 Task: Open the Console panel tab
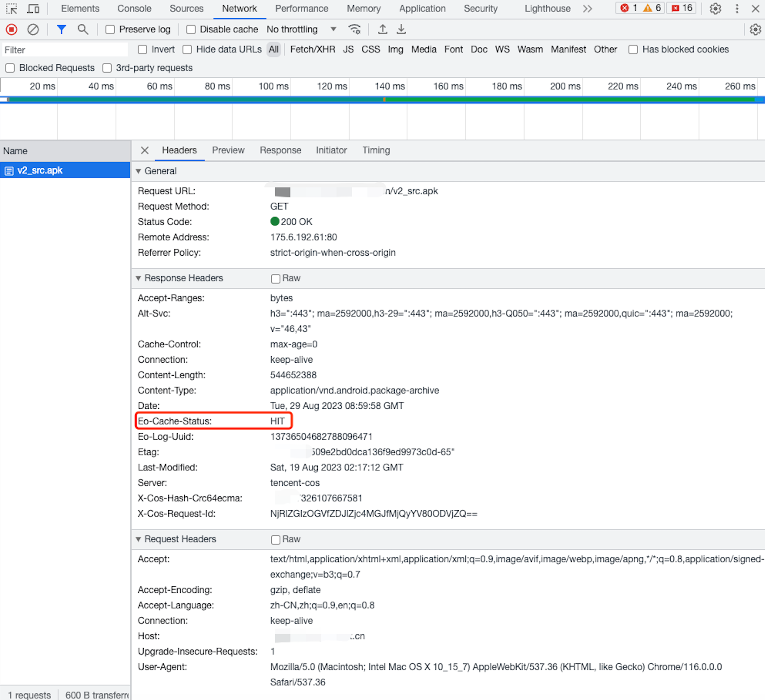(134, 9)
